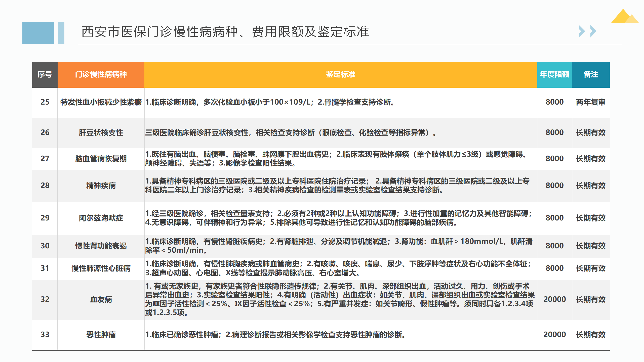Select the 特发性血小板减少性紫癜 disease cell
This screenshot has height=362, width=644.
coord(101,102)
